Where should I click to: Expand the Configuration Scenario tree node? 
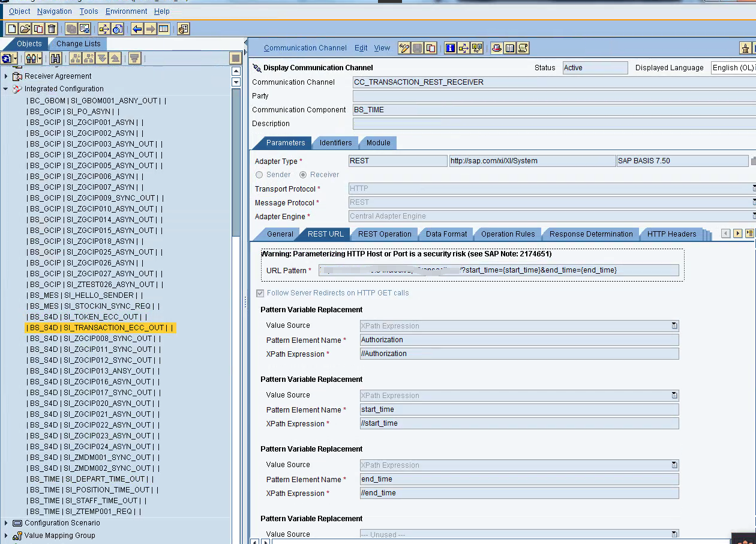6,522
